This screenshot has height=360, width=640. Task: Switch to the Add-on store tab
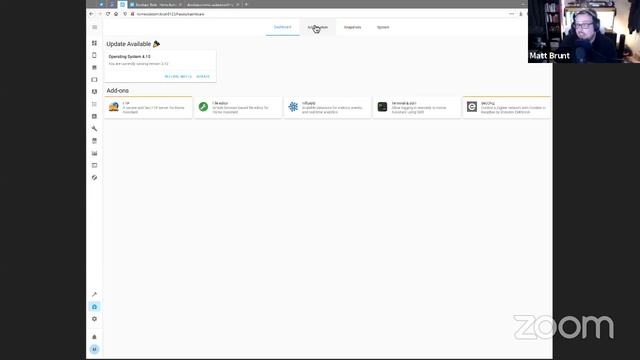[318, 27]
